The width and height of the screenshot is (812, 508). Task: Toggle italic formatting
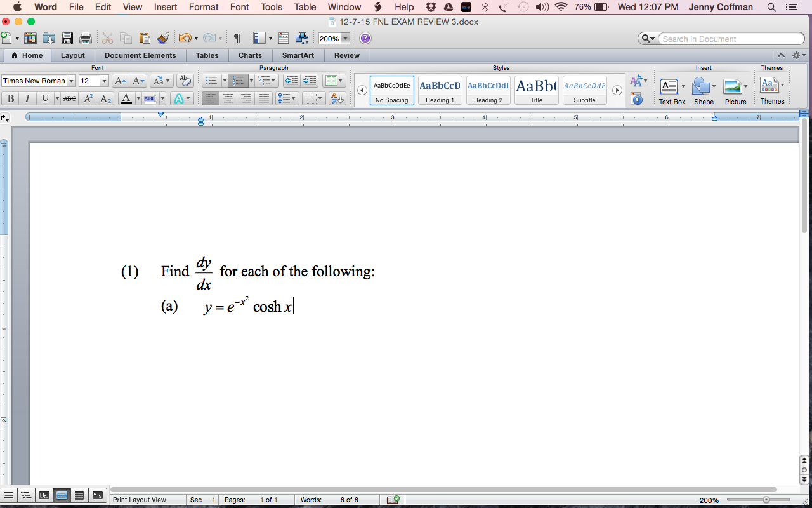coord(28,98)
